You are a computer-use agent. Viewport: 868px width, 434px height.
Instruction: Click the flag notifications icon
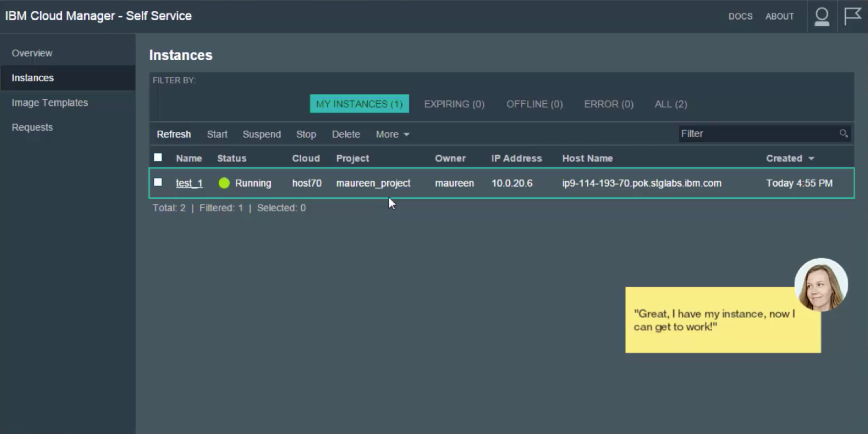pos(853,16)
